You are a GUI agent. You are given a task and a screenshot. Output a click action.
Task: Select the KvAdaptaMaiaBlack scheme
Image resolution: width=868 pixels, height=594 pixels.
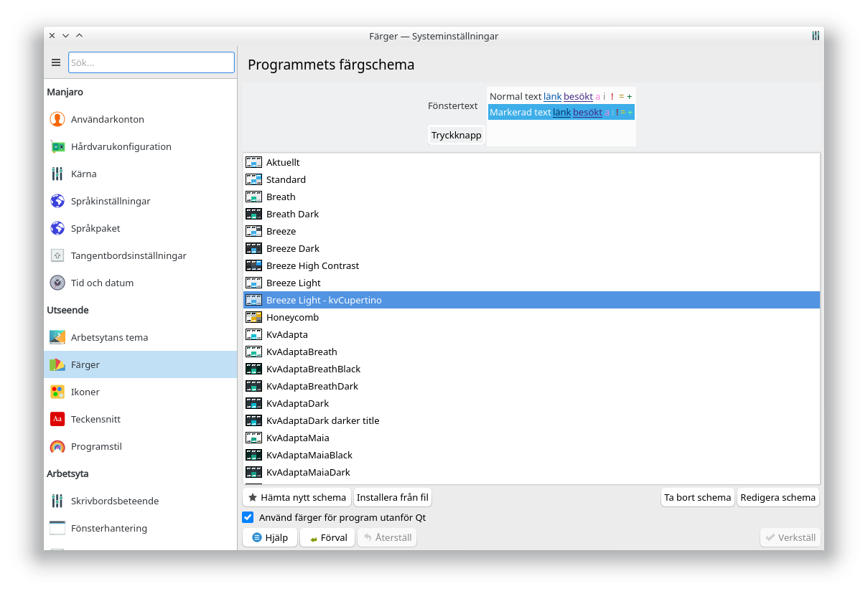click(531, 455)
